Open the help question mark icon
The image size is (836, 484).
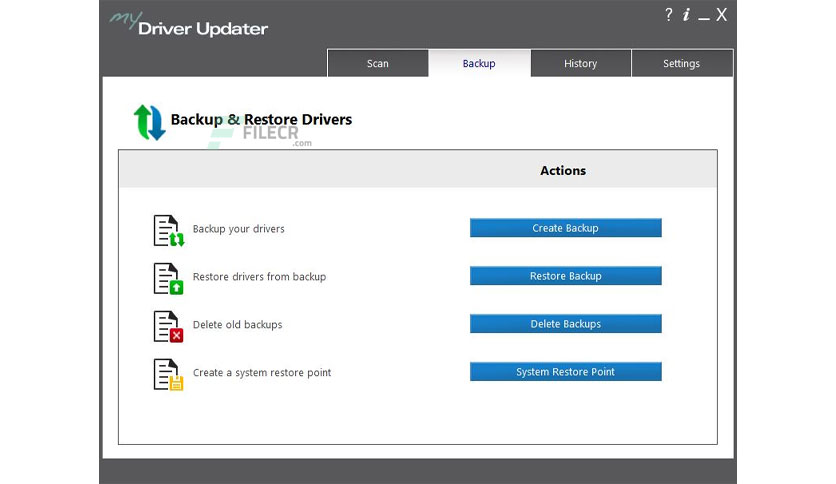(669, 14)
